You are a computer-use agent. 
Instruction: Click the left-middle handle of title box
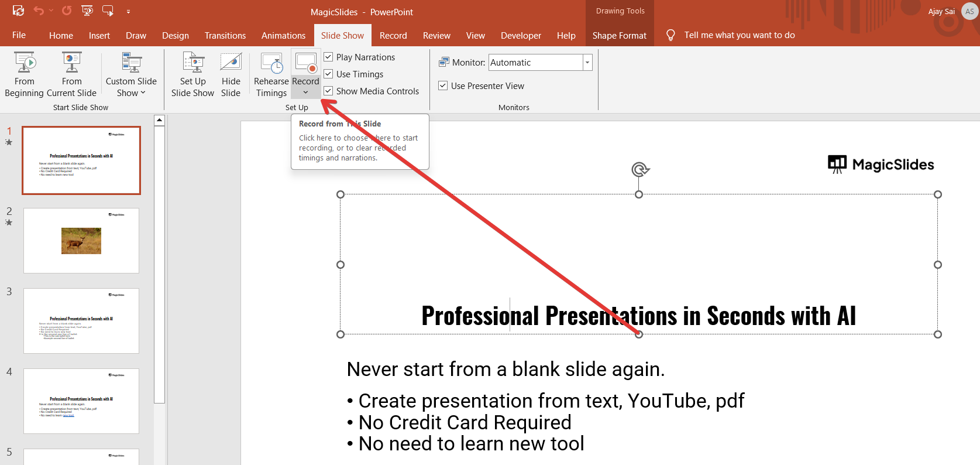(x=341, y=265)
